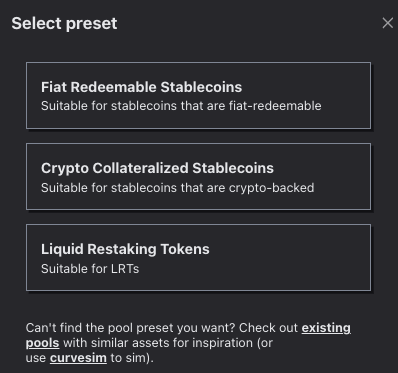Pick the preset for crypto-backed stablecoins
The image size is (398, 373).
click(198, 176)
